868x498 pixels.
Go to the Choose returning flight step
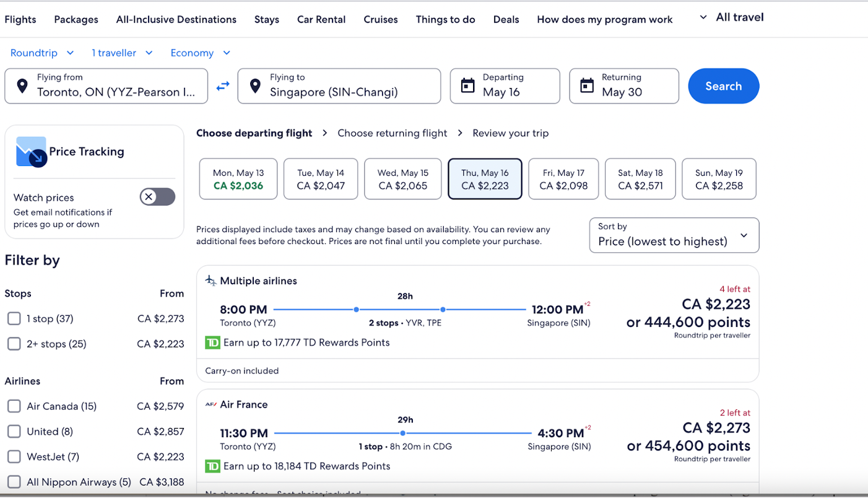pos(392,133)
